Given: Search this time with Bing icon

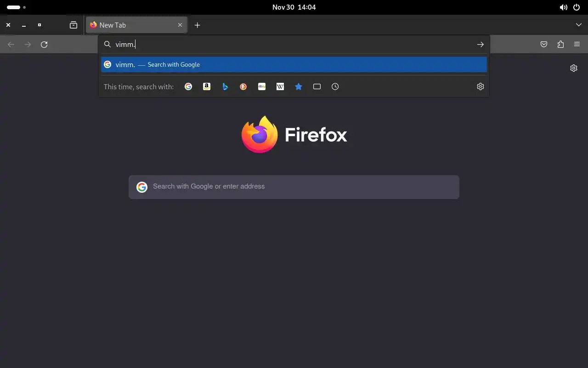Looking at the screenshot, I should tap(225, 86).
